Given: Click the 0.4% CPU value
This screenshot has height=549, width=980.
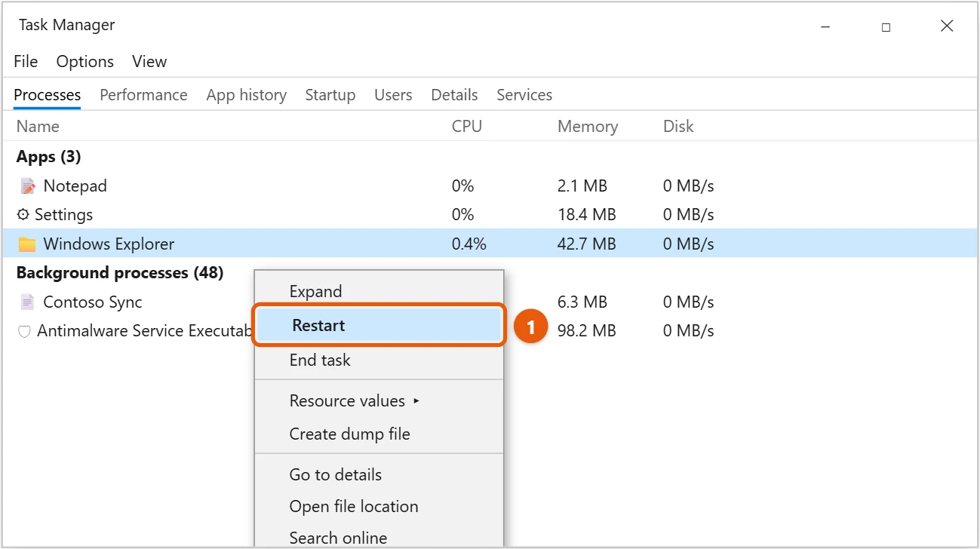Looking at the screenshot, I should (x=469, y=244).
